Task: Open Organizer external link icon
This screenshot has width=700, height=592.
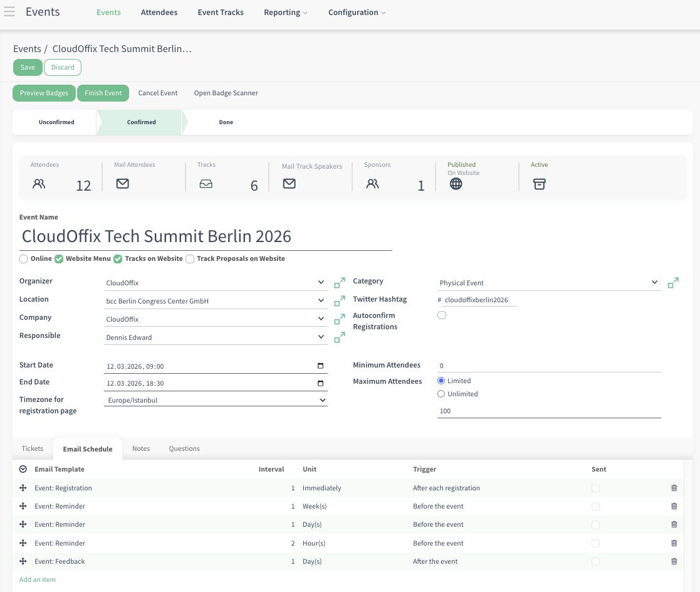Action: click(x=339, y=283)
